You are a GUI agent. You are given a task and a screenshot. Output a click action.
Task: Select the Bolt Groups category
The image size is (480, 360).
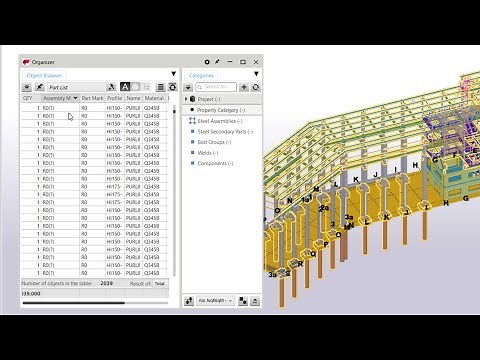pos(214,142)
